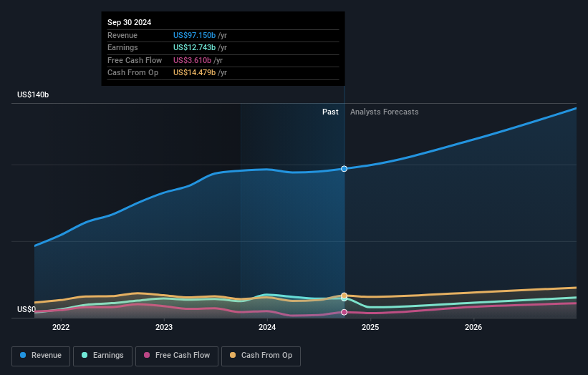
Task: Click the 2026 axis label
Action: 473,327
